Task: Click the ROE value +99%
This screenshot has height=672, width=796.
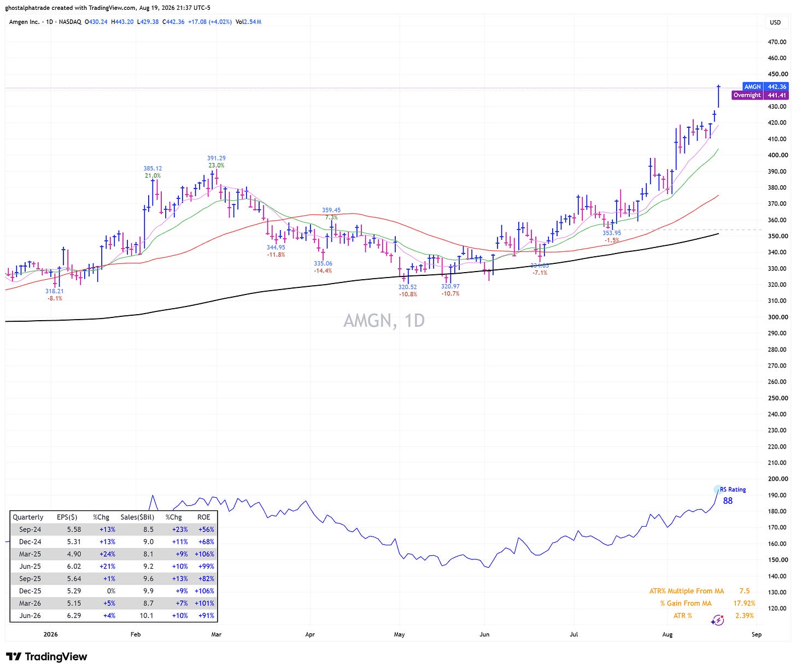Action: click(207, 567)
